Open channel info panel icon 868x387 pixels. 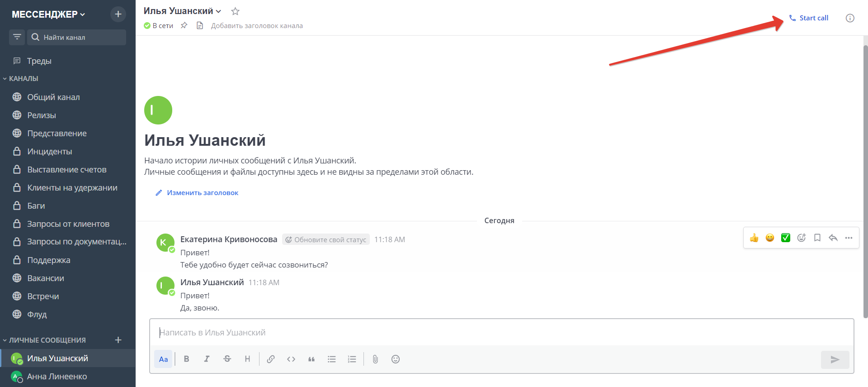tap(850, 18)
